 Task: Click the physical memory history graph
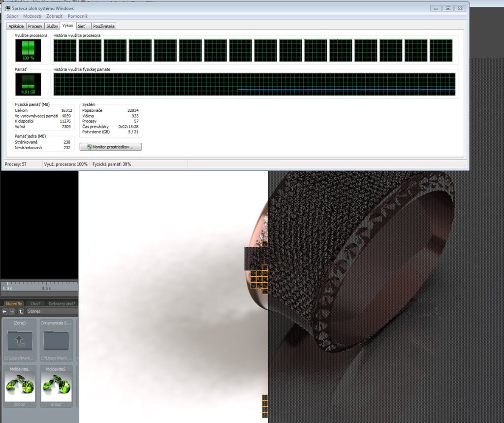tap(254, 84)
